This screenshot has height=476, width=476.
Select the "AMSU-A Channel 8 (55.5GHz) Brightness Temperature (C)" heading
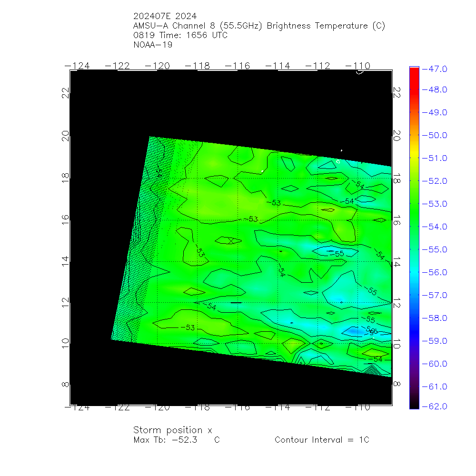click(259, 26)
